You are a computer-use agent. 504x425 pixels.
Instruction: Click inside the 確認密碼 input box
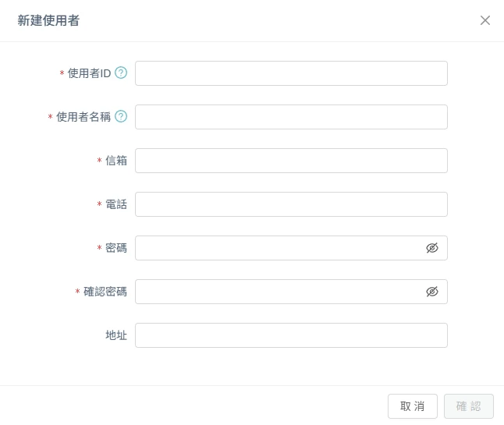pos(279,292)
